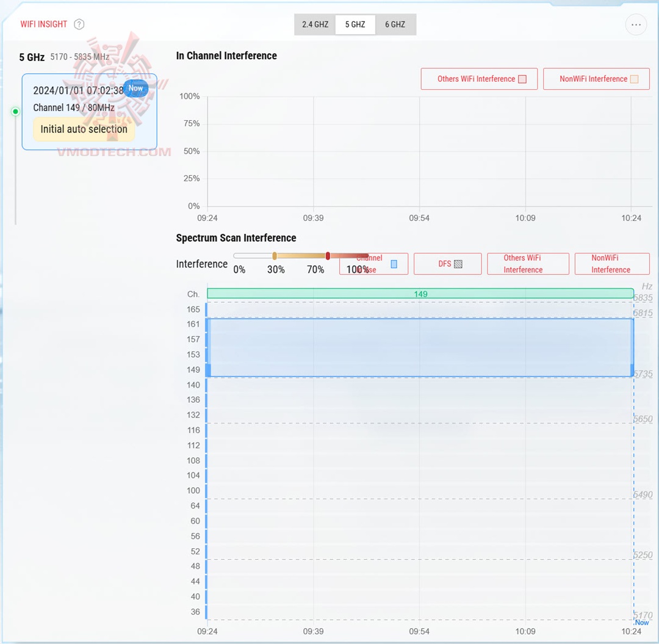Click the 70% interference slider handle
The height and width of the screenshot is (644, 659).
pos(328,256)
